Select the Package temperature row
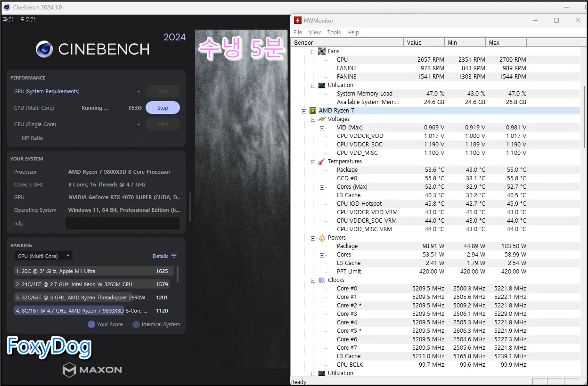 [x=435, y=170]
